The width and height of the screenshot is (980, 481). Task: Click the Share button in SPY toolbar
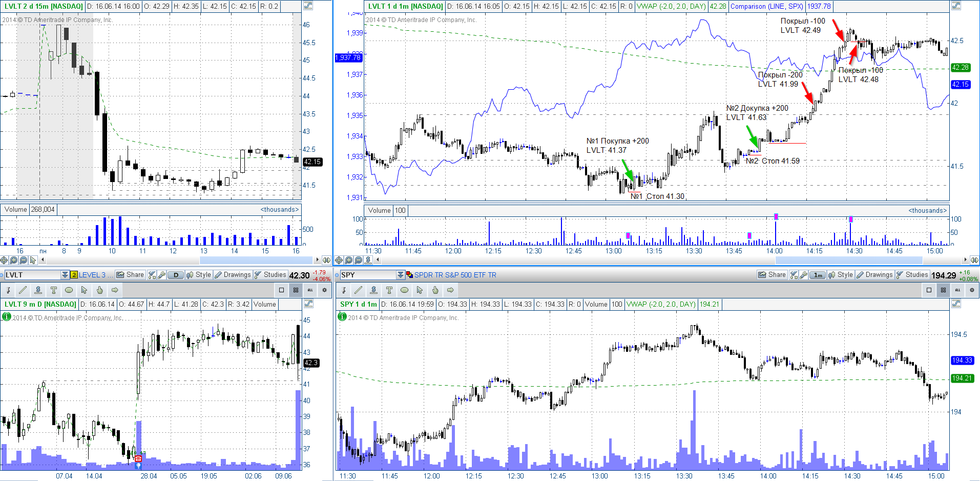pyautogui.click(x=772, y=275)
